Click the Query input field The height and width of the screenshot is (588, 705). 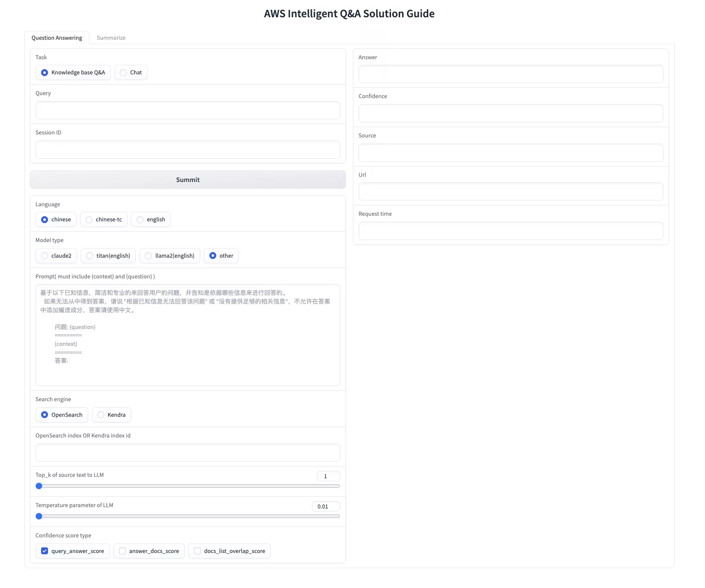tap(188, 110)
